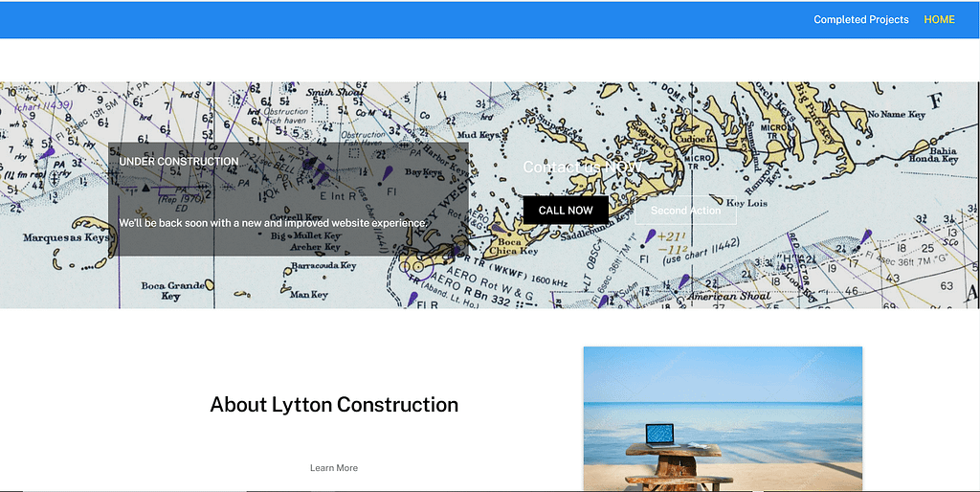Viewport: 980px width, 492px height.
Task: Open the laptop on beach photo
Action: point(723,418)
